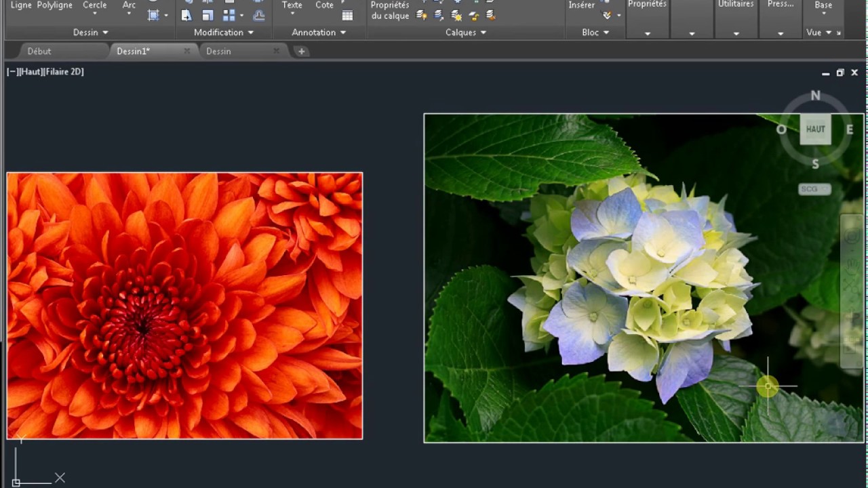This screenshot has width=868, height=488.
Task: Select the hydrangea flower image
Action: 644,278
